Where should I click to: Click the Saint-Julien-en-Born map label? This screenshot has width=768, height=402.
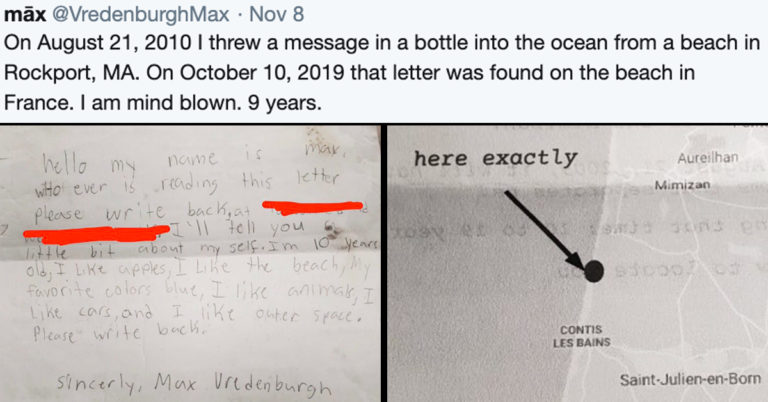pyautogui.click(x=690, y=379)
